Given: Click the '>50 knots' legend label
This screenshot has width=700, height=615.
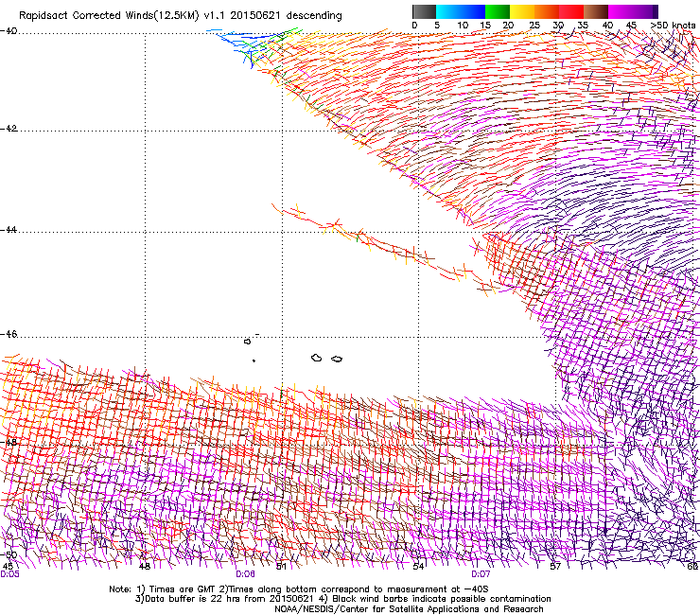Looking at the screenshot, I should pyautogui.click(x=674, y=26).
